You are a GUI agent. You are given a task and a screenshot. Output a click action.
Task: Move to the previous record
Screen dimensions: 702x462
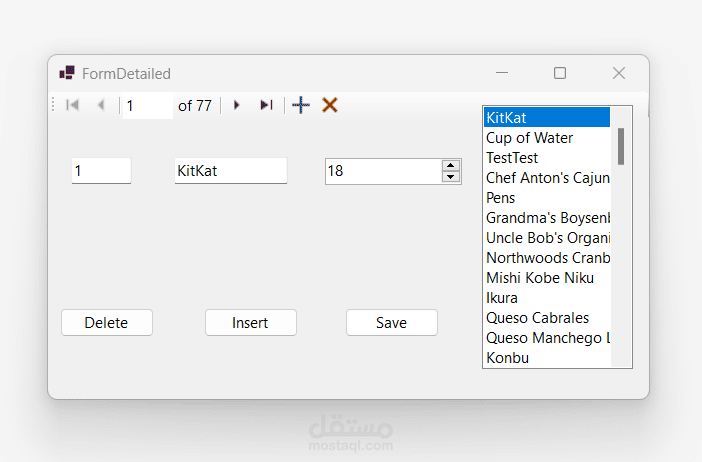[100, 105]
